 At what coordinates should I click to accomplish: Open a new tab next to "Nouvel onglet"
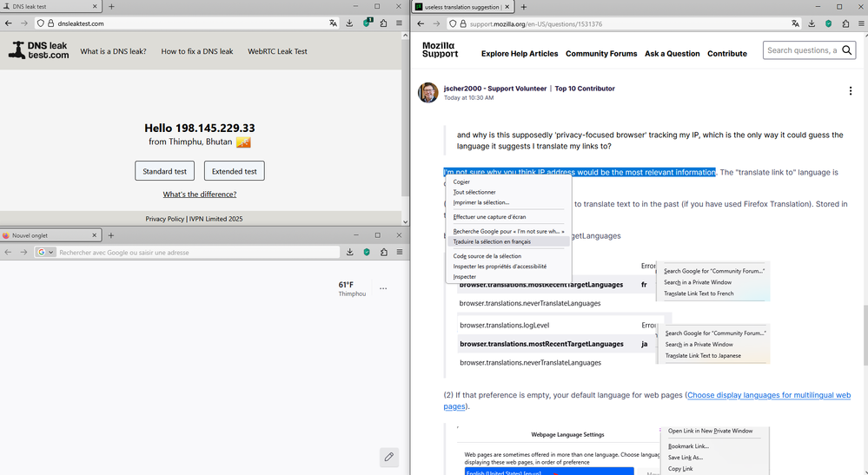pos(111,235)
